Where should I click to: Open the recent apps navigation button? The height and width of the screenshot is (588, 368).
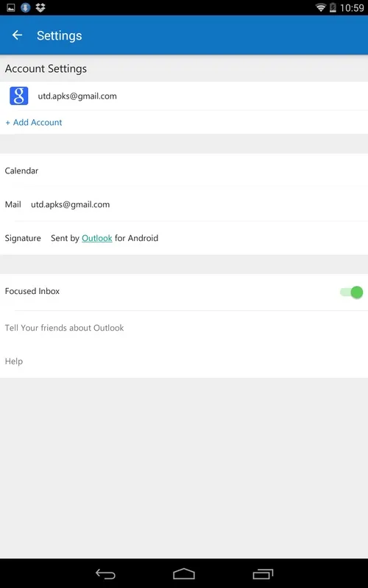coord(263,574)
